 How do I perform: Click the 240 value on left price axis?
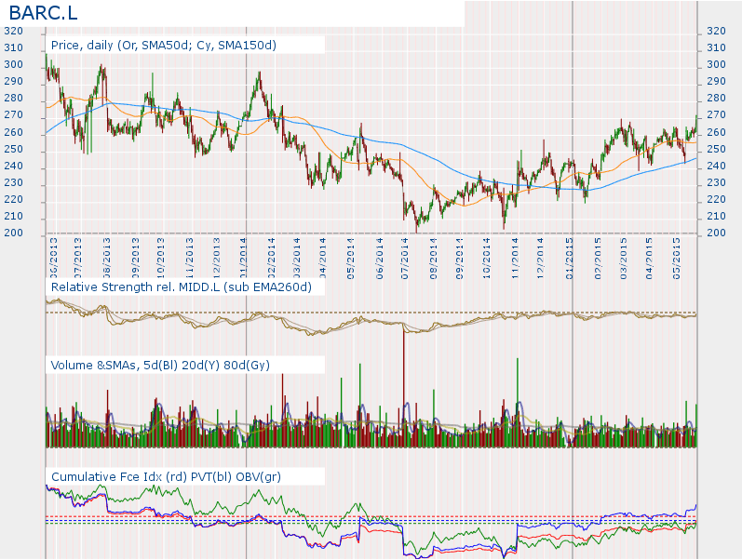coord(13,167)
